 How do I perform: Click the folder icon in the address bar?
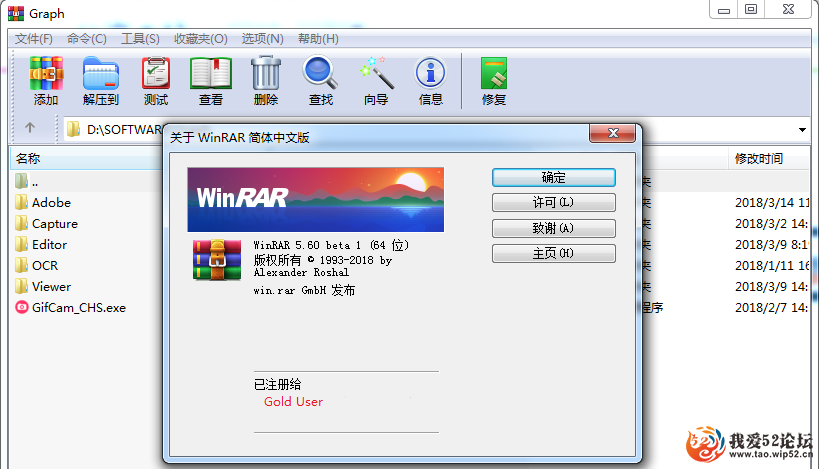point(73,129)
